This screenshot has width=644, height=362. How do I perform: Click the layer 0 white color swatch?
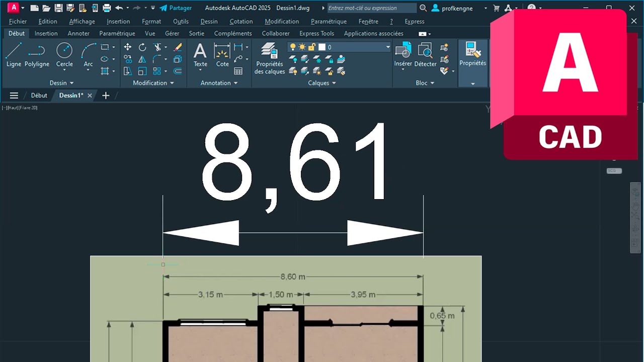[322, 47]
